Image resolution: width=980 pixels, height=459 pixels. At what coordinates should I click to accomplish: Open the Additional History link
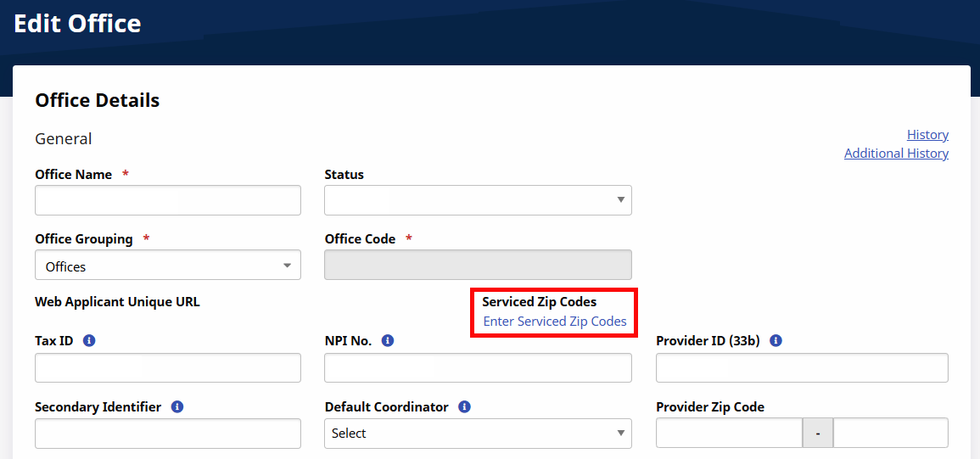coord(896,154)
